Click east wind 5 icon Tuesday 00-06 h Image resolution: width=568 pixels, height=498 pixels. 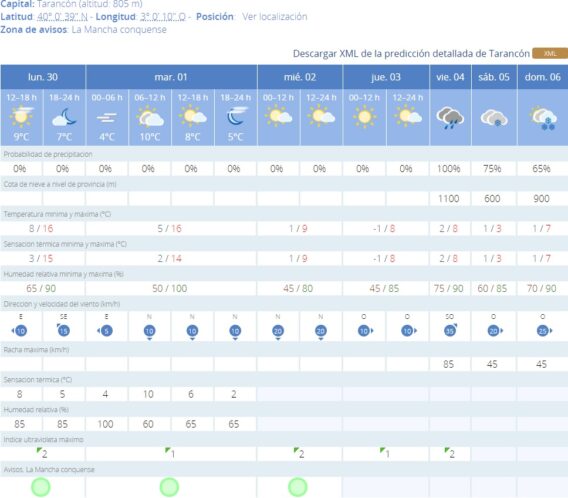[106, 331]
